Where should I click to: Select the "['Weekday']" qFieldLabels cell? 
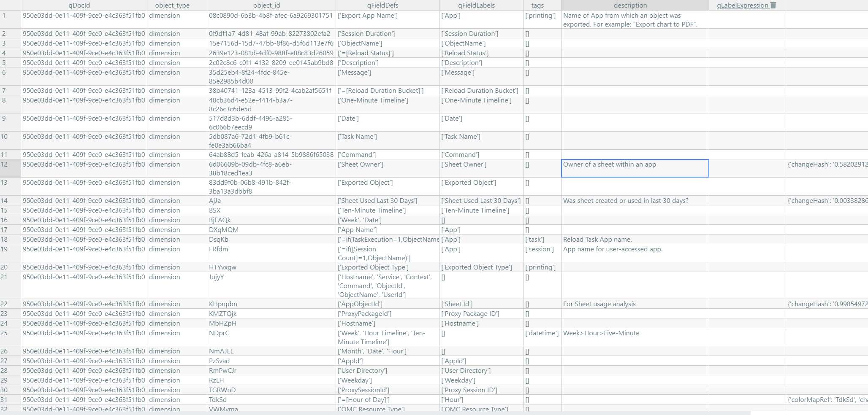481,380
